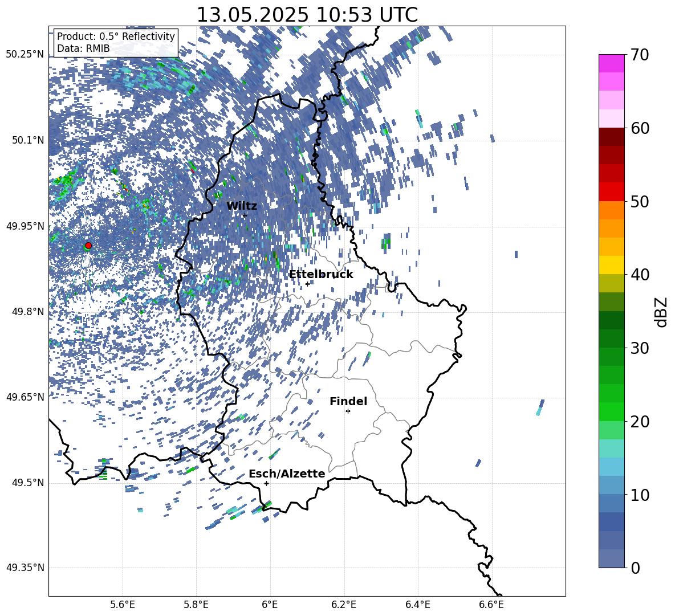
Task: Click the Product: 0.5° Reflectivity text
Action: click(x=116, y=36)
